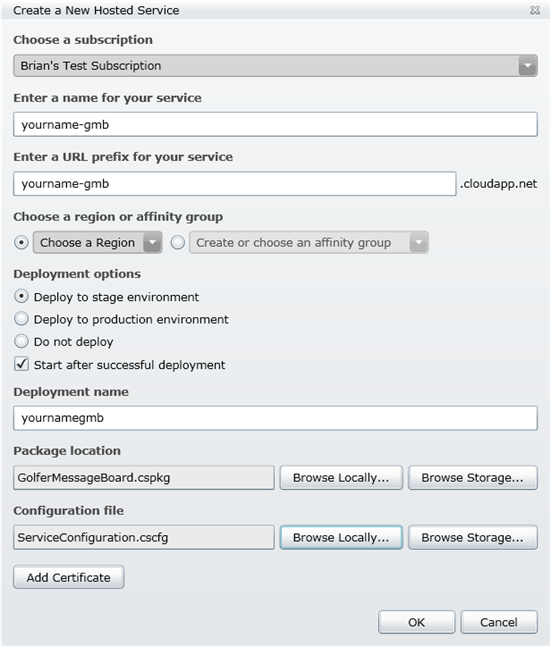Close the Create a New Hosted Service dialog
Screen dimensions: 550x646
pyautogui.click(x=535, y=10)
